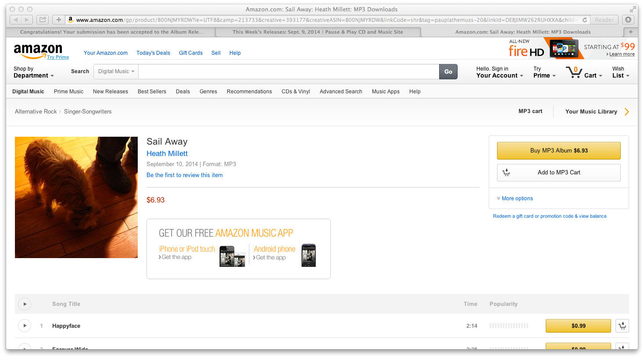Expand More options
The width and height of the screenshot is (644, 358).
pos(515,198)
